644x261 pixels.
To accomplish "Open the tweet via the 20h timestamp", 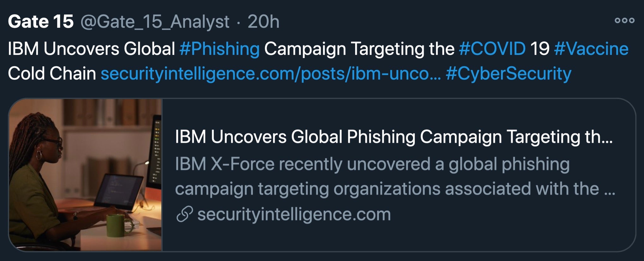I will [x=263, y=22].
